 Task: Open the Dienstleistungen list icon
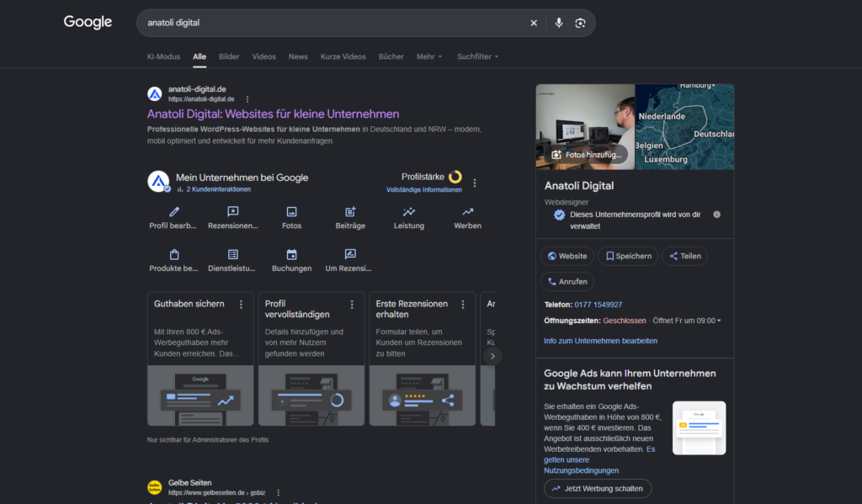(x=233, y=254)
